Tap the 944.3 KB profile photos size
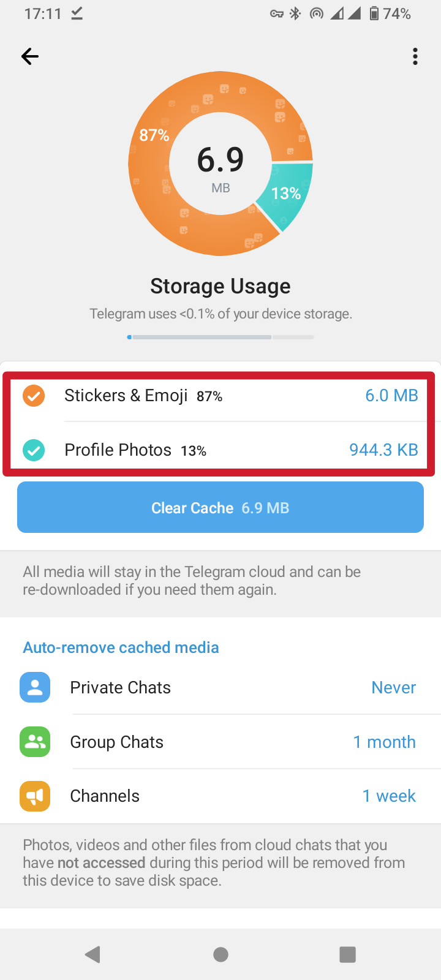The height and width of the screenshot is (980, 441). tap(383, 450)
